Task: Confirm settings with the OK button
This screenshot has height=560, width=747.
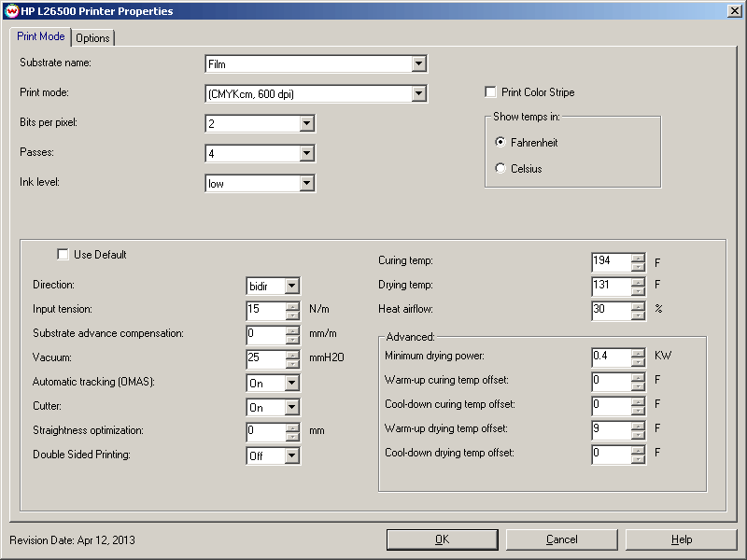Action: [x=442, y=539]
